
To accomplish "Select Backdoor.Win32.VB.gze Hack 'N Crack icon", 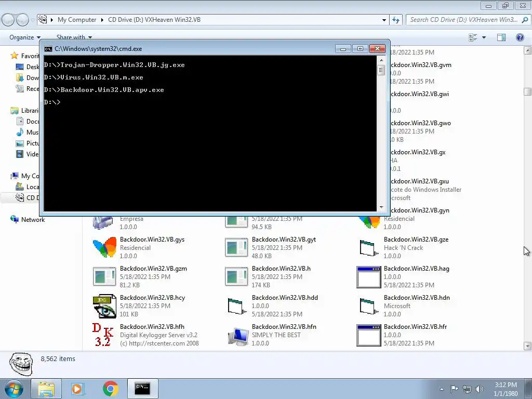I will coord(368,248).
